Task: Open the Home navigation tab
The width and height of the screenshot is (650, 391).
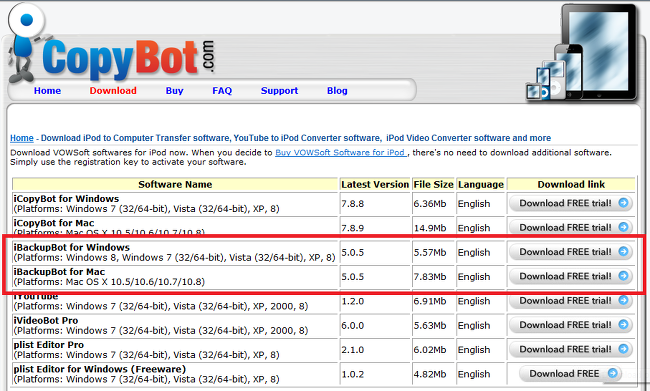Action: click(x=47, y=91)
